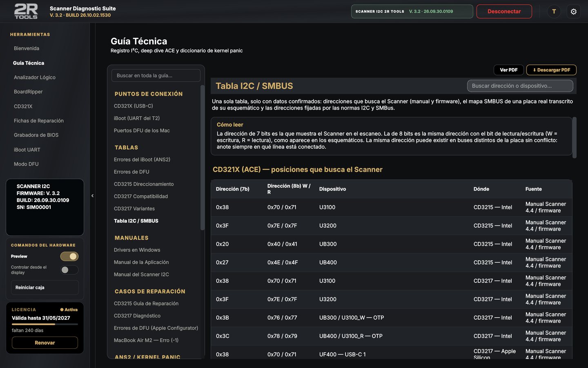This screenshot has height=368, width=588.
Task: Focus the Buscar en toda la guía field
Action: point(156,76)
